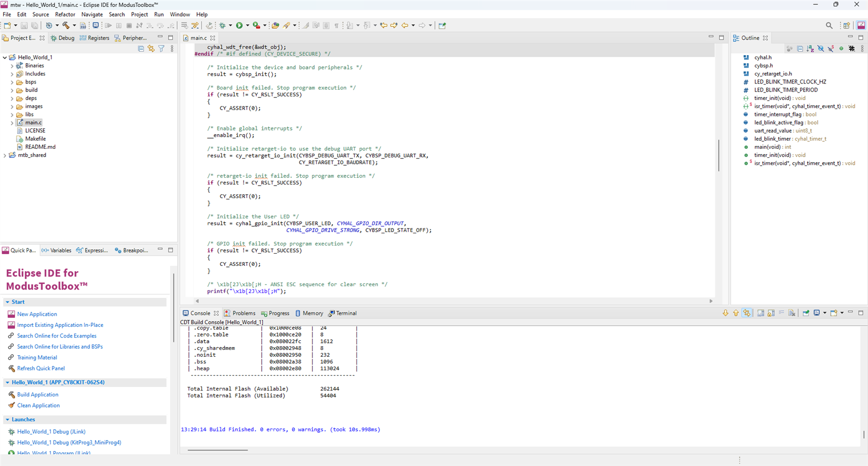Launch Hello_World_1 Debug (KitProg3_MiniProg4)
This screenshot has width=868, height=466.
click(x=69, y=443)
